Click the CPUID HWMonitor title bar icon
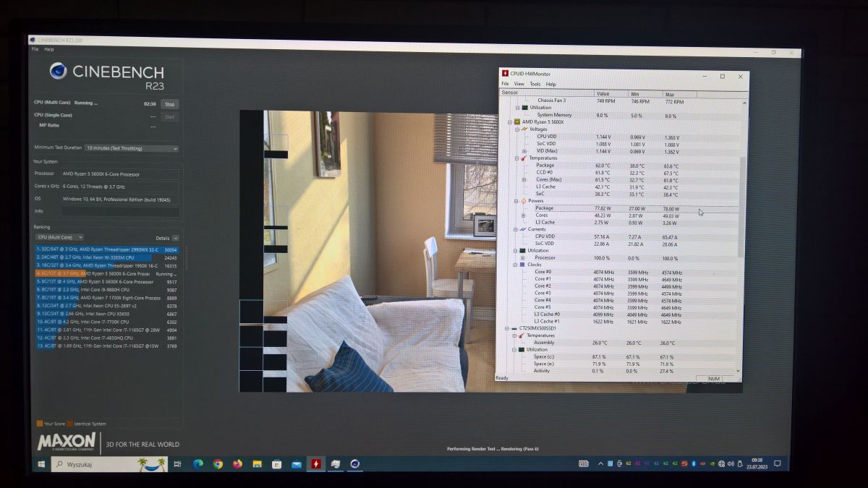Screen dimensions: 868x488 (x=505, y=74)
